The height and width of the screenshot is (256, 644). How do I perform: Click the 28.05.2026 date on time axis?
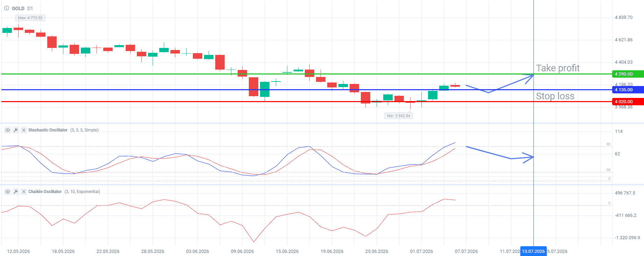point(153,251)
